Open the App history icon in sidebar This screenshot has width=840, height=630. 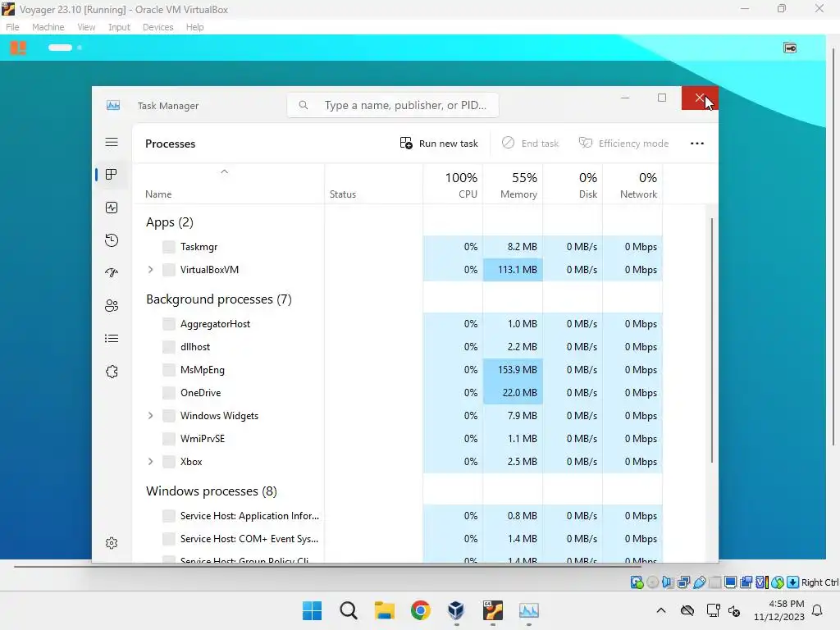112,240
